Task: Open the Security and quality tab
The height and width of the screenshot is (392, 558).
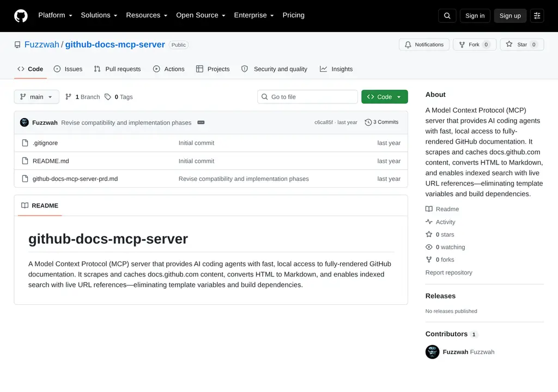Action: point(274,69)
